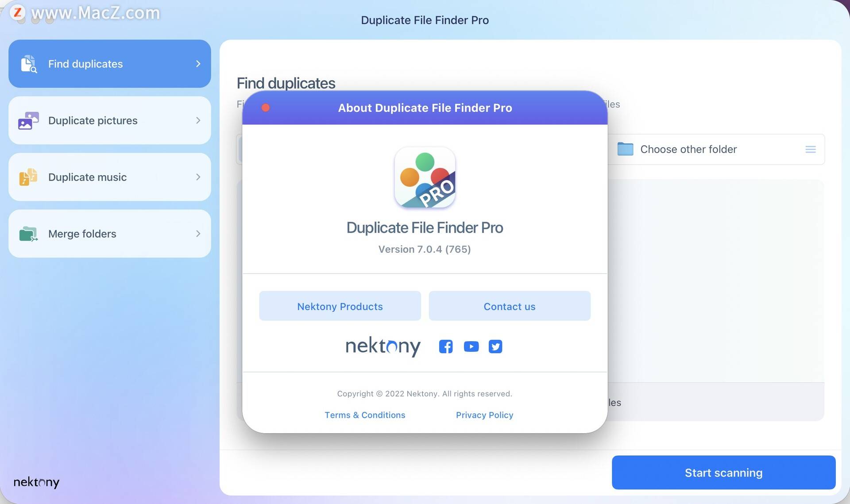Click the Nektony Products button
Screen dimensions: 850x504
pyautogui.click(x=340, y=306)
